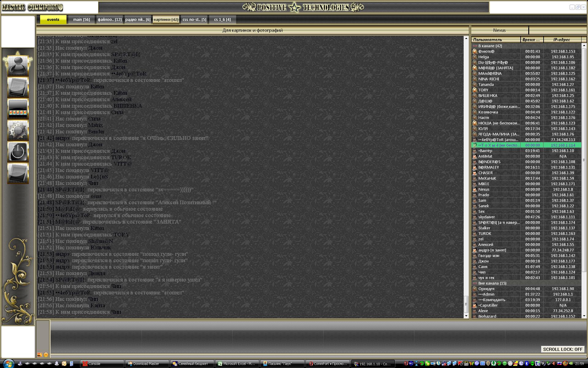Viewport: 588px width, 368px height.
Task: Click the user profile sidebar icon
Action: coord(18,65)
